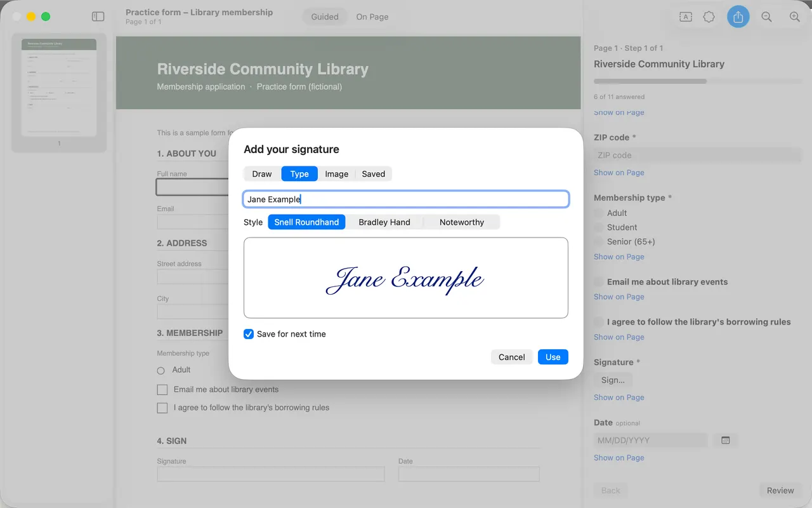Open the calendar picker beside Date field
This screenshot has width=812, height=508.
(726, 440)
